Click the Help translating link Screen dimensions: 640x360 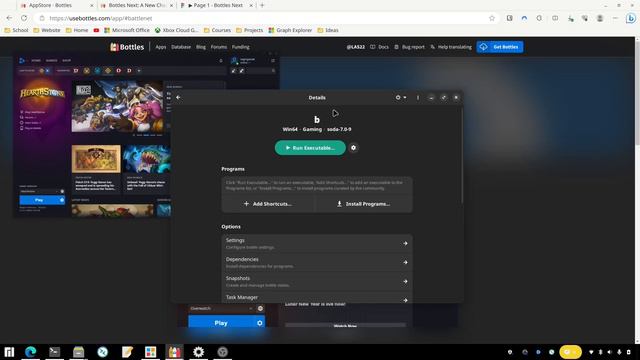coord(451,47)
